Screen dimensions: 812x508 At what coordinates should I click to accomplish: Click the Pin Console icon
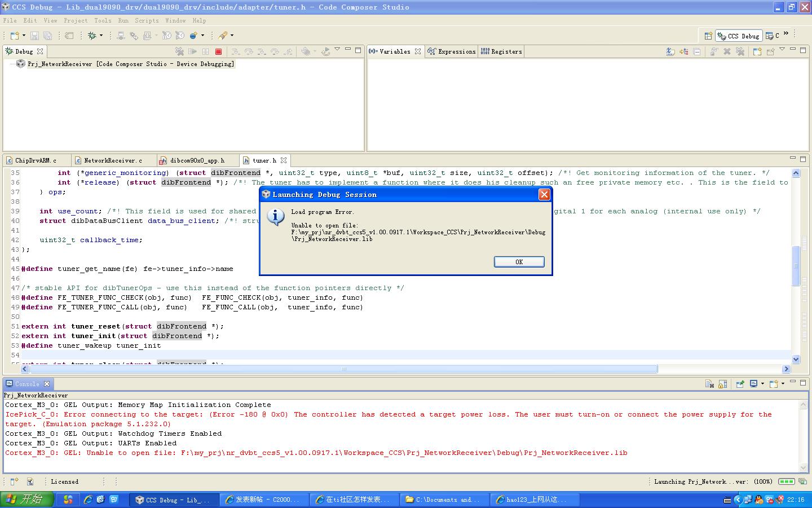pyautogui.click(x=740, y=384)
